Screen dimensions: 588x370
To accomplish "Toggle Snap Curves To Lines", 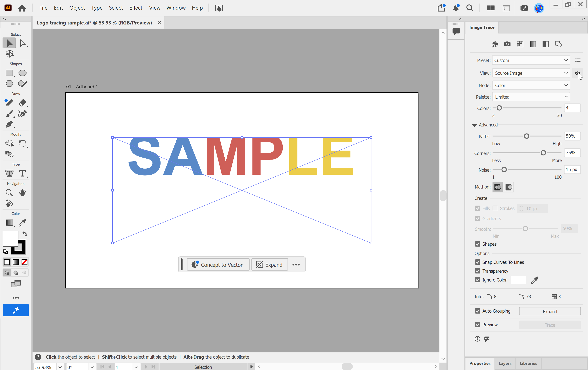I will (478, 262).
